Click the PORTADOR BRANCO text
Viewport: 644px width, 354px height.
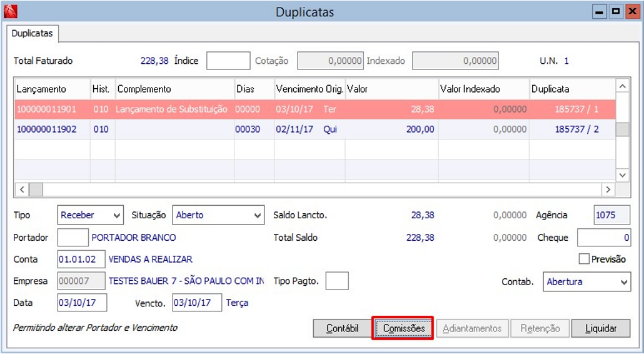point(134,238)
